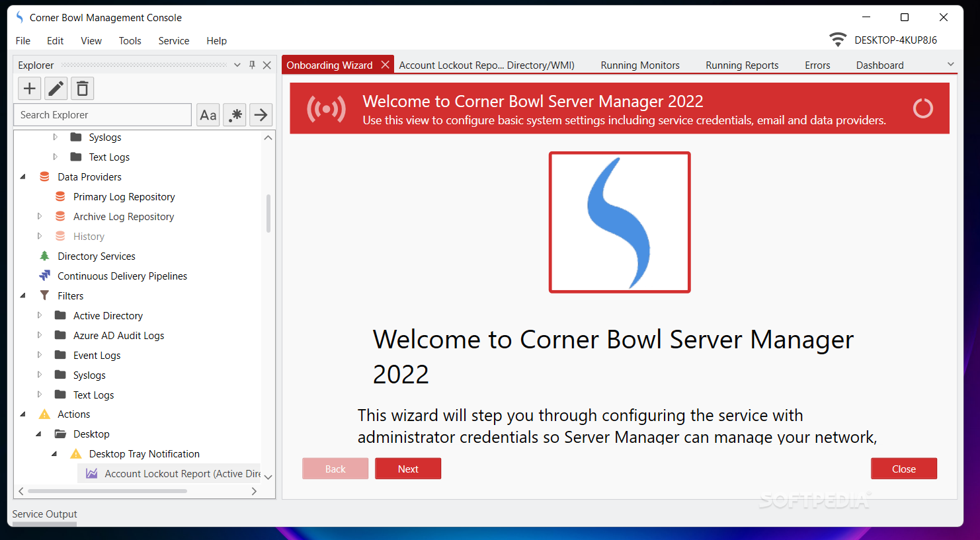Open the Service Output panel
The height and width of the screenshot is (540, 980).
44,514
